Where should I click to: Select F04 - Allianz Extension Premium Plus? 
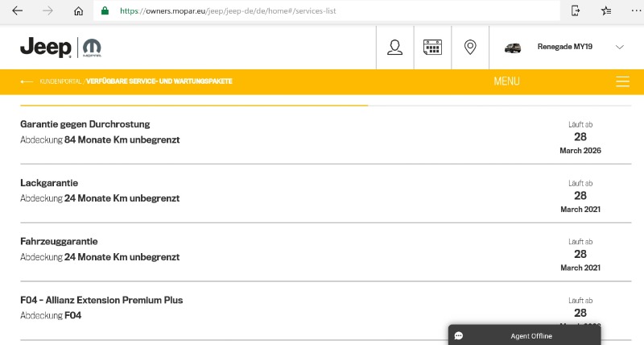[x=101, y=300]
